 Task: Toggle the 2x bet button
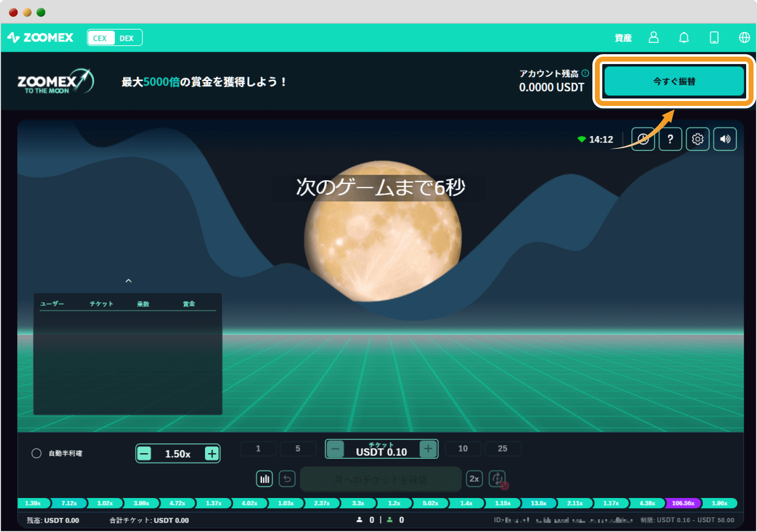tap(474, 478)
